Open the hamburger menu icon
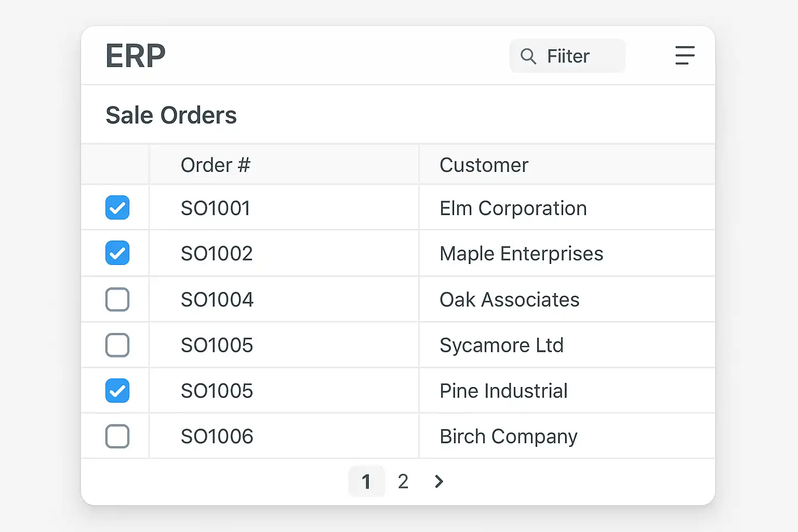The height and width of the screenshot is (532, 798). [x=685, y=56]
